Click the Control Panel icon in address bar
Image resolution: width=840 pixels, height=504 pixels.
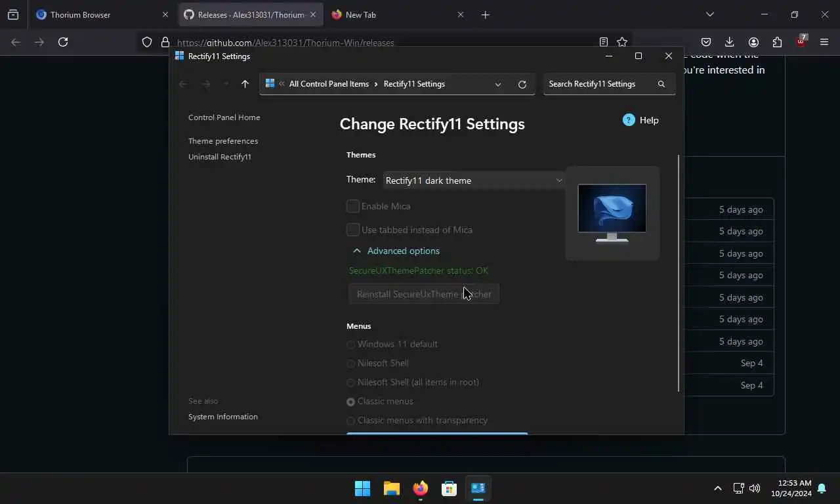[x=270, y=84]
